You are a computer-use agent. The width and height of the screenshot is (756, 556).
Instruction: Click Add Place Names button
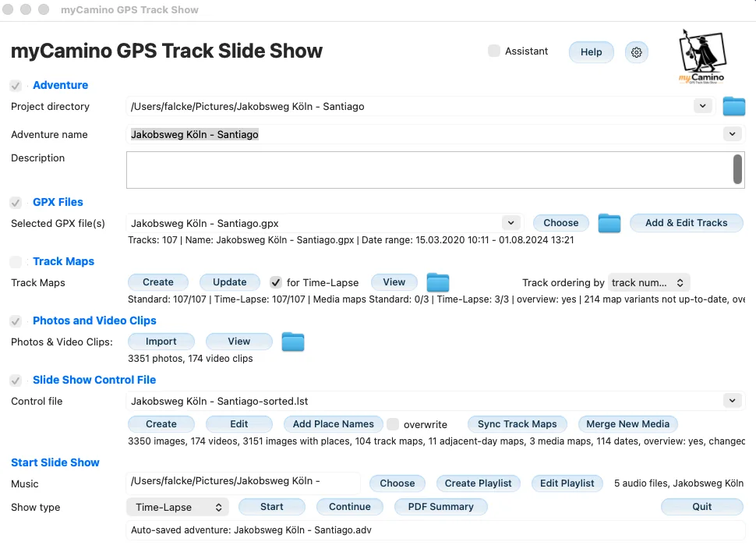pos(333,424)
